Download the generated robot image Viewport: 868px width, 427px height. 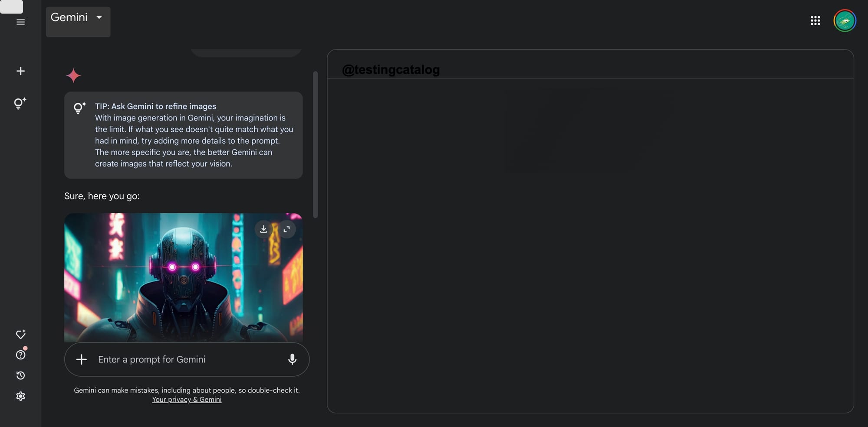click(263, 229)
